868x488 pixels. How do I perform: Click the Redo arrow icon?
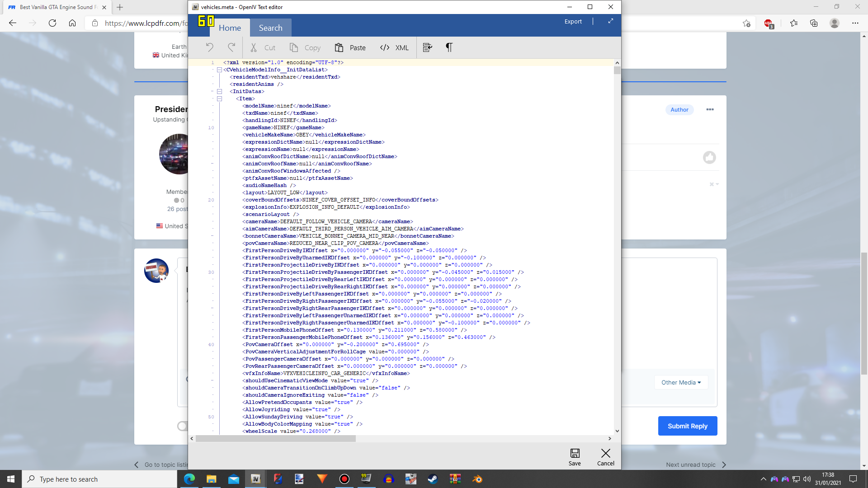tap(231, 47)
